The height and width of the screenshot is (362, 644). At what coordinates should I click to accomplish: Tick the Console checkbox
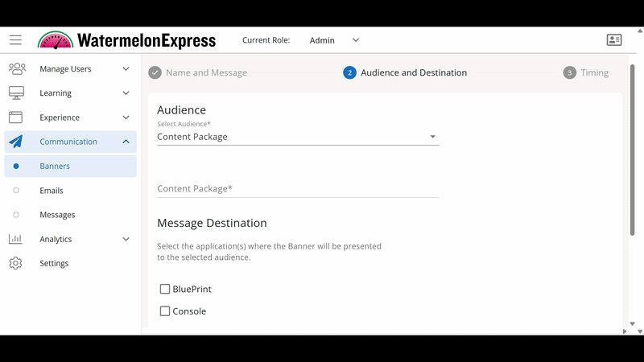165,311
